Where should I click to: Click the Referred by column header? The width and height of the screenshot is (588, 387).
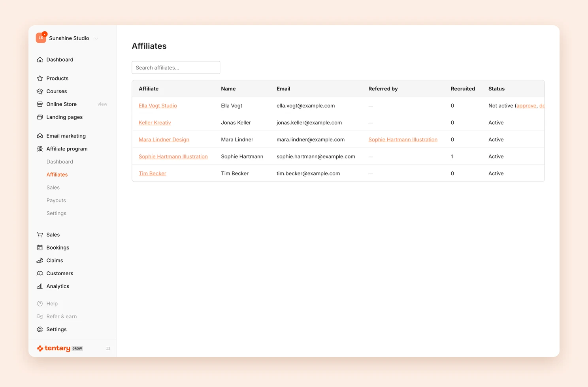pyautogui.click(x=383, y=89)
